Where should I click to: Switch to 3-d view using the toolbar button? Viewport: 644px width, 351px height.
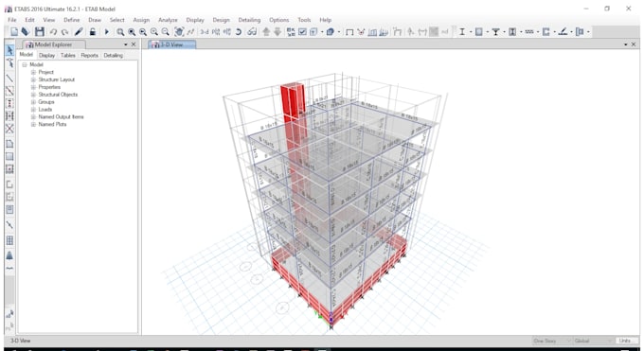pyautogui.click(x=205, y=31)
